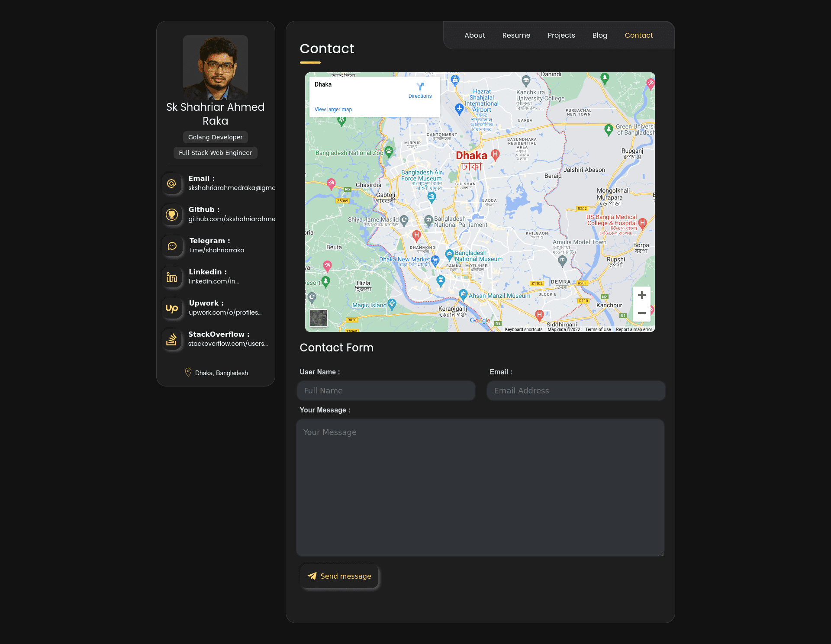Click the Telegram chat bubble icon
Screen dimensions: 831x644
[x=172, y=246]
